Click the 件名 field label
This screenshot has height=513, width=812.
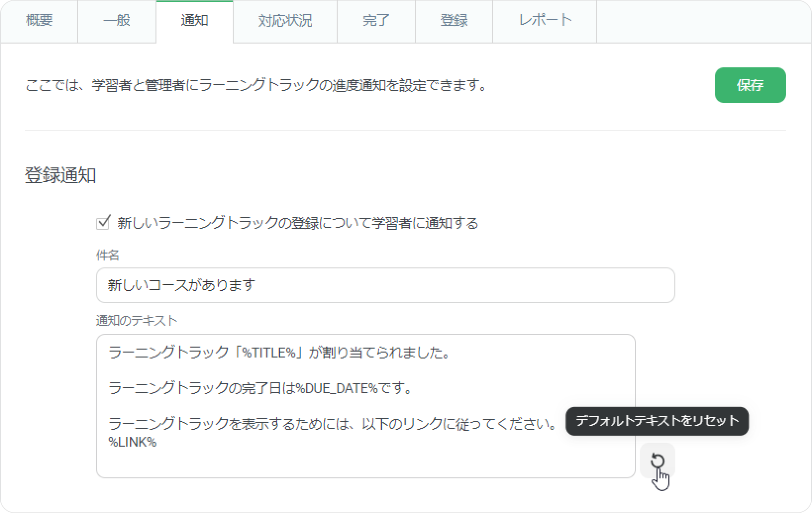pyautogui.click(x=107, y=255)
